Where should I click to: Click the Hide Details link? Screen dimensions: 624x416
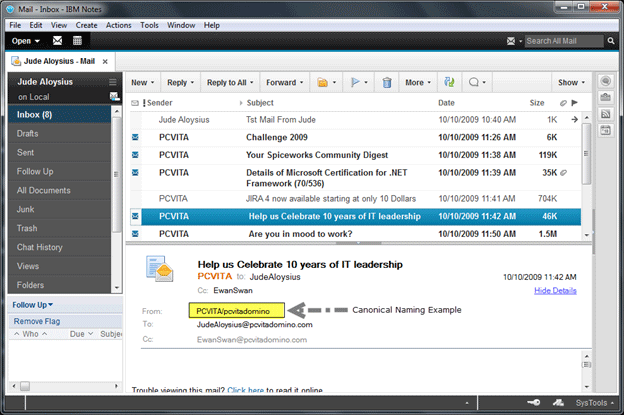point(555,291)
